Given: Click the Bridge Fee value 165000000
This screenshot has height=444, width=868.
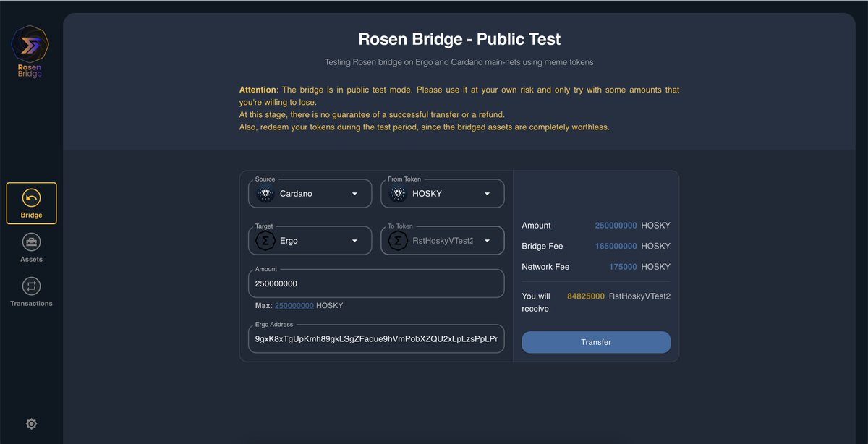Looking at the screenshot, I should tap(616, 246).
